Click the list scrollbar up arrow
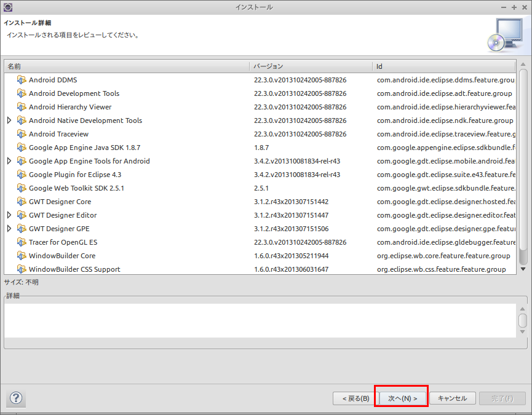The width and height of the screenshot is (532, 415). point(523,64)
